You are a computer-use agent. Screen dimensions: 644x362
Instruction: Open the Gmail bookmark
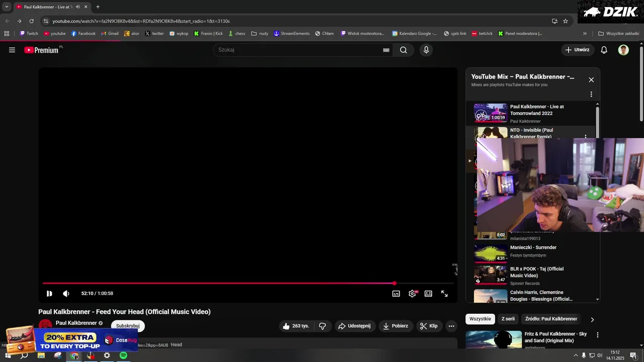coord(110,34)
